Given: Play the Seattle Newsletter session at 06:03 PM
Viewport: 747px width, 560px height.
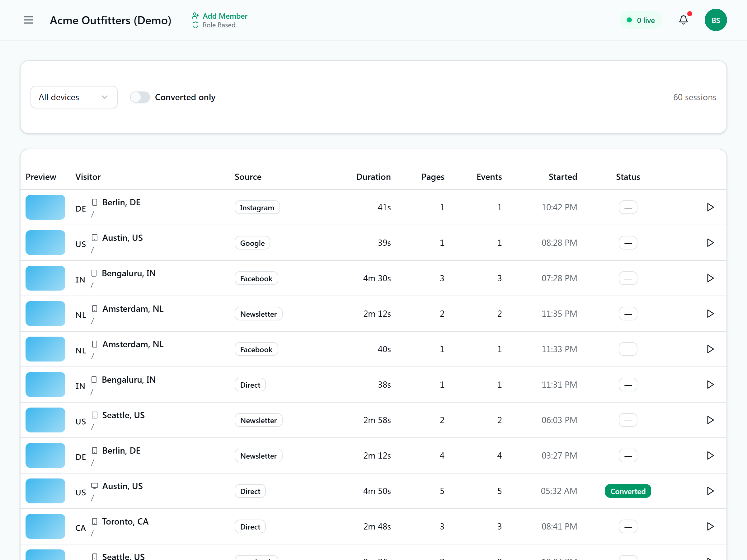Looking at the screenshot, I should (x=710, y=420).
